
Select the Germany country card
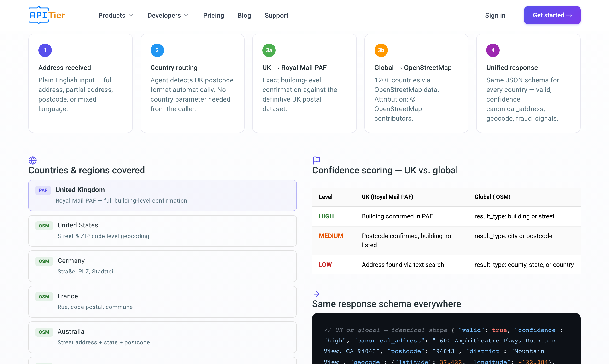coord(162,266)
